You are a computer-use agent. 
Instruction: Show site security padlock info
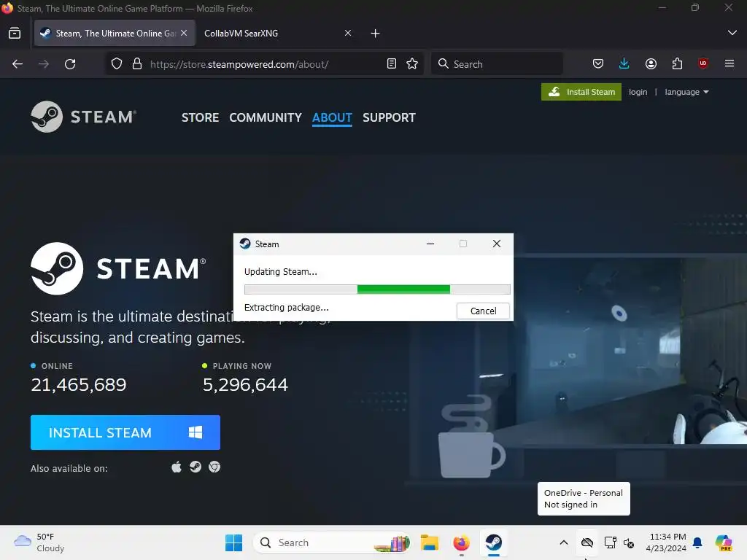tap(137, 64)
